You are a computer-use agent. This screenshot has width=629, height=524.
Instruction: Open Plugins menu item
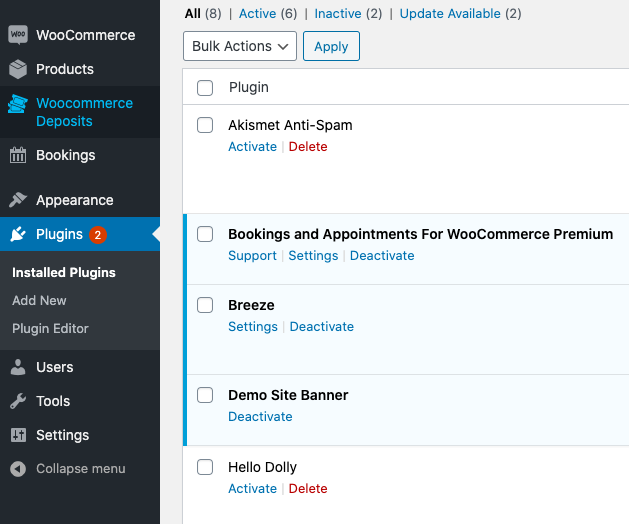pyautogui.click(x=59, y=234)
